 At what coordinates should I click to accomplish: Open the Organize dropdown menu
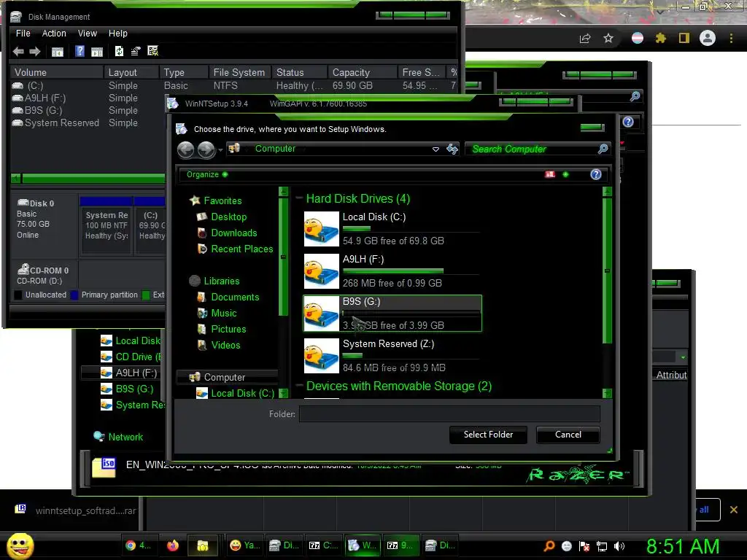206,174
